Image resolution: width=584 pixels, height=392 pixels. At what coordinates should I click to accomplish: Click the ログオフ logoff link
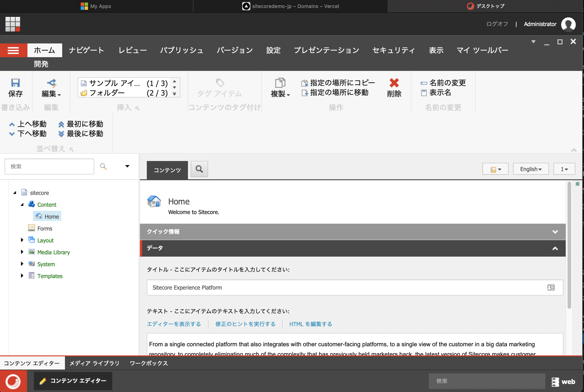pos(497,24)
